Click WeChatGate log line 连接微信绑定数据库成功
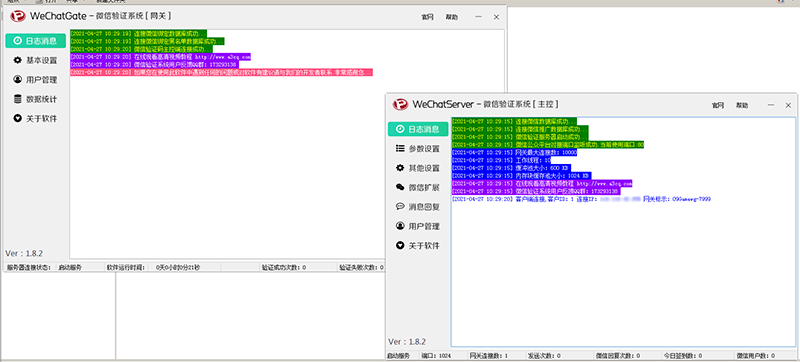This screenshot has height=362, width=800. 139,33
